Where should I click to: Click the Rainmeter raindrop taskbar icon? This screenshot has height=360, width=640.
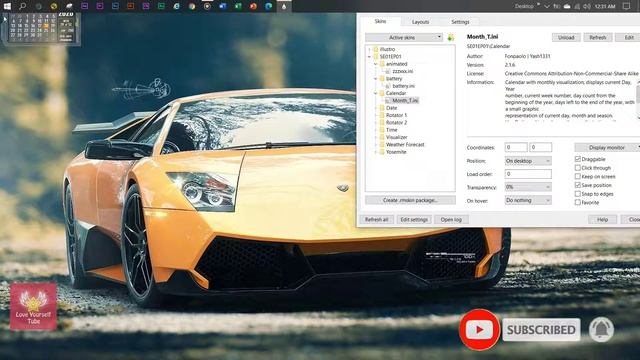pos(284,6)
